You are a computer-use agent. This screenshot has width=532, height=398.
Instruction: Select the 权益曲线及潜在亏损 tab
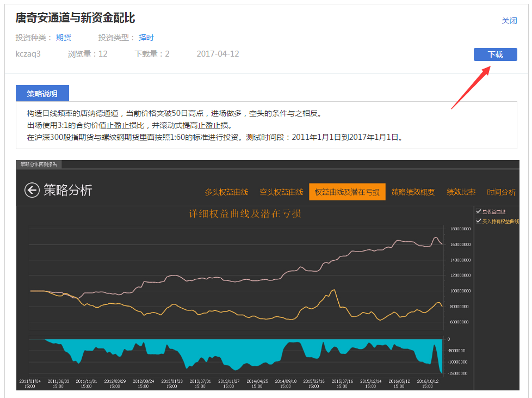coord(347,192)
